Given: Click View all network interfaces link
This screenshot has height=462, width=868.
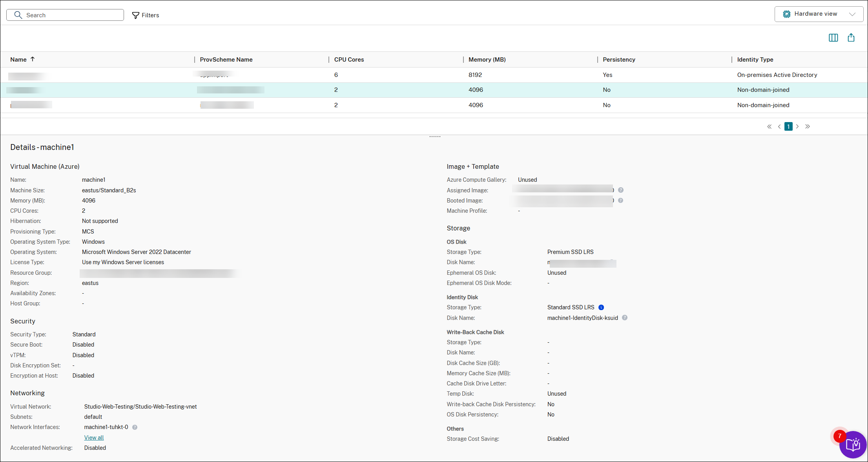Looking at the screenshot, I should tap(94, 438).
